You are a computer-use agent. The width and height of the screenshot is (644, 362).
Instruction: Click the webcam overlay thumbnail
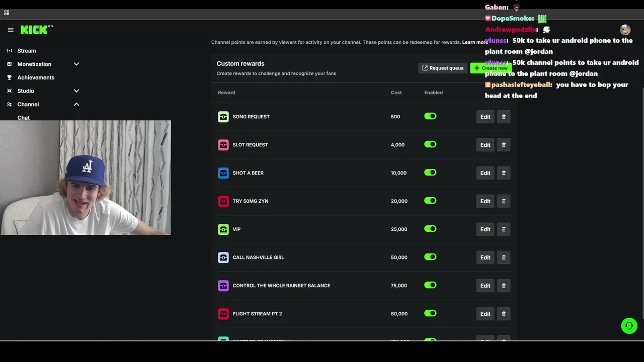[86, 177]
